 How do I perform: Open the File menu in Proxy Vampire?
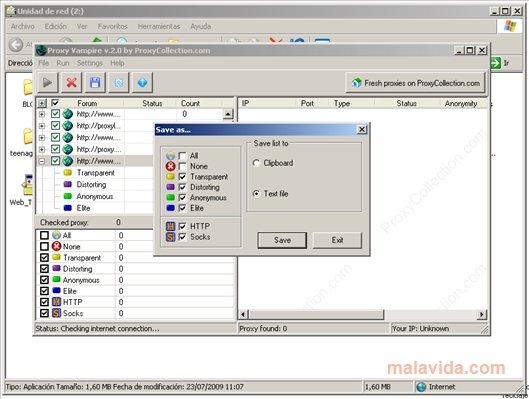click(44, 63)
